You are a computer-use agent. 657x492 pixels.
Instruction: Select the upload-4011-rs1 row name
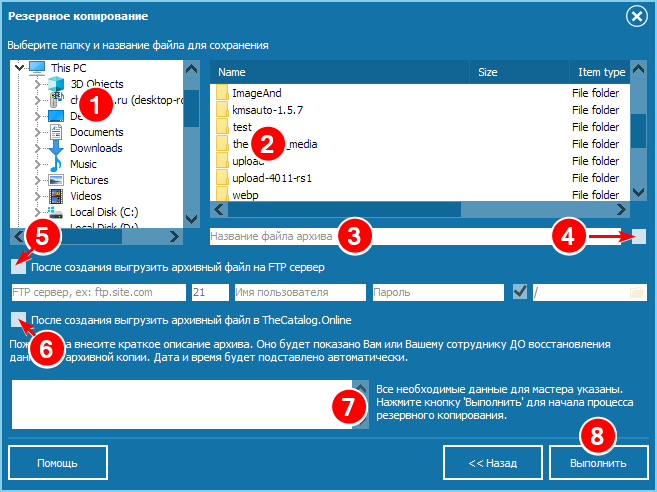coord(272,178)
